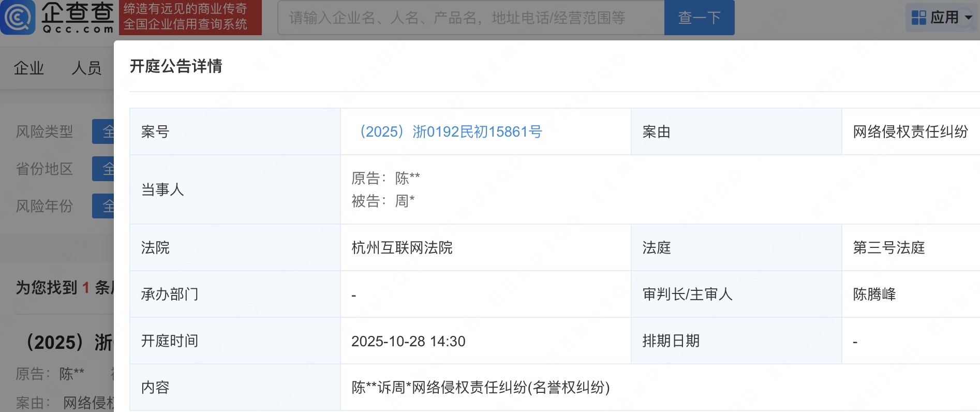Click the 企查查 Qcc.com wordmark

tap(77, 18)
